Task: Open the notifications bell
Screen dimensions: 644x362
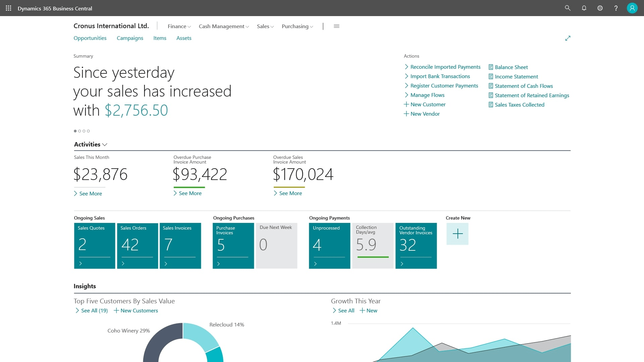Action: (x=584, y=8)
